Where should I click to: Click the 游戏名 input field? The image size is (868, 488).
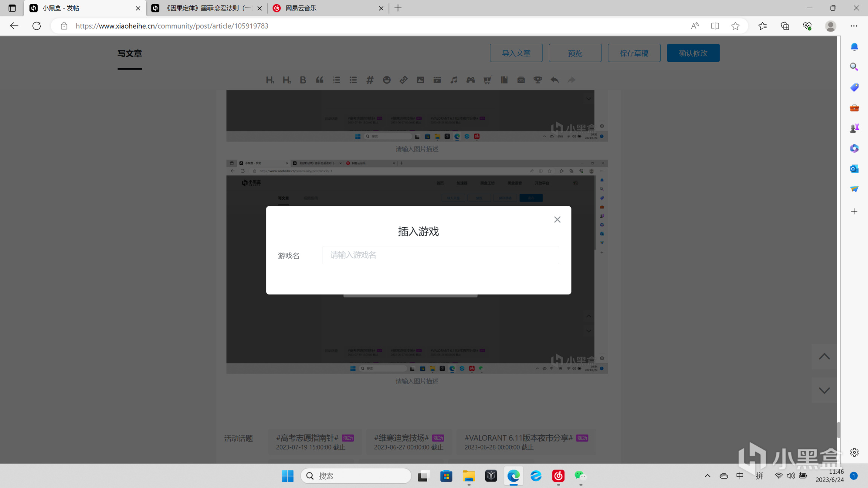click(440, 255)
